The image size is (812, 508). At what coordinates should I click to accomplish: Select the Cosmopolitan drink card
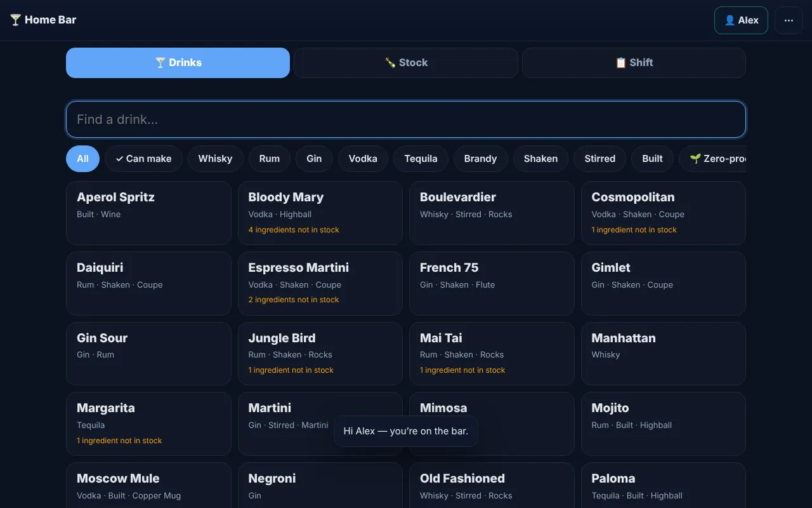[x=664, y=213]
